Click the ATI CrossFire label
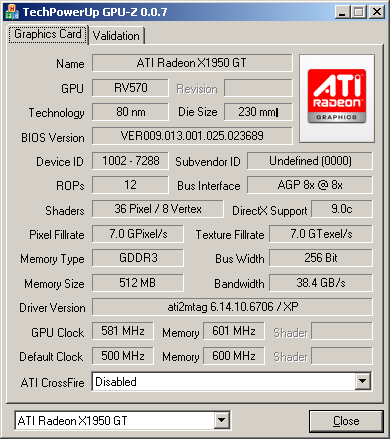Image resolution: width=390 pixels, height=439 pixels. pyautogui.click(x=52, y=382)
